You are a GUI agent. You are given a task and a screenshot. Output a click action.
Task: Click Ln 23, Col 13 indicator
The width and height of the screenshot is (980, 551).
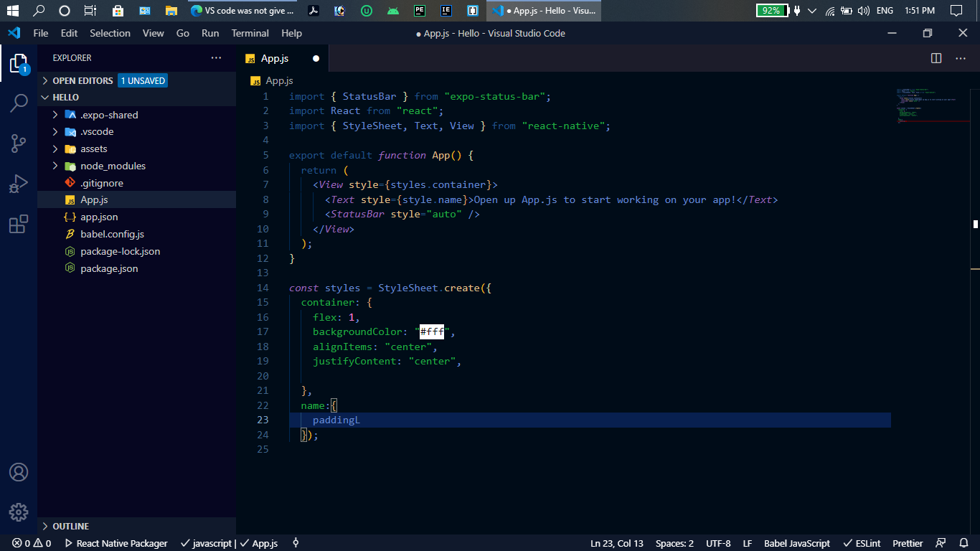click(x=616, y=543)
